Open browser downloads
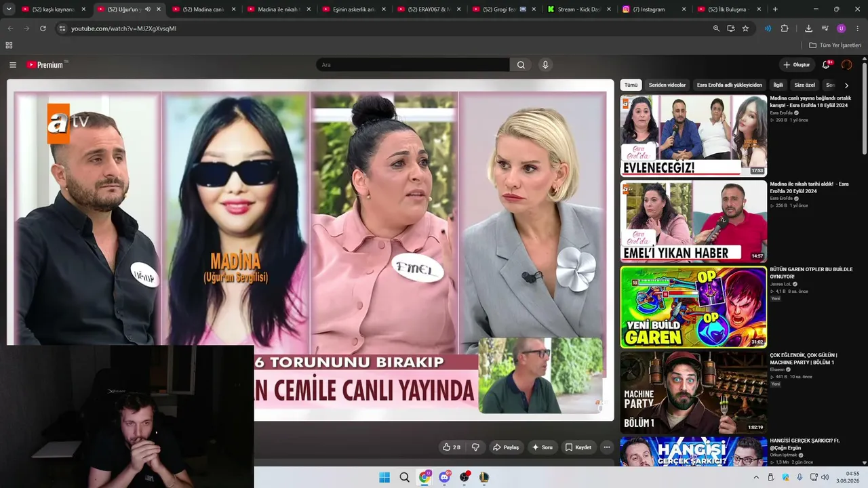Image resolution: width=868 pixels, height=488 pixels. pyautogui.click(x=808, y=28)
